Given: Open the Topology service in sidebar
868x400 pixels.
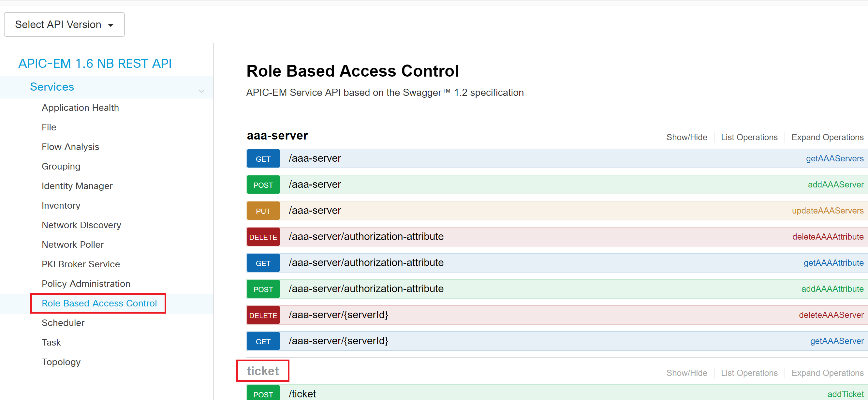Looking at the screenshot, I should [61, 362].
